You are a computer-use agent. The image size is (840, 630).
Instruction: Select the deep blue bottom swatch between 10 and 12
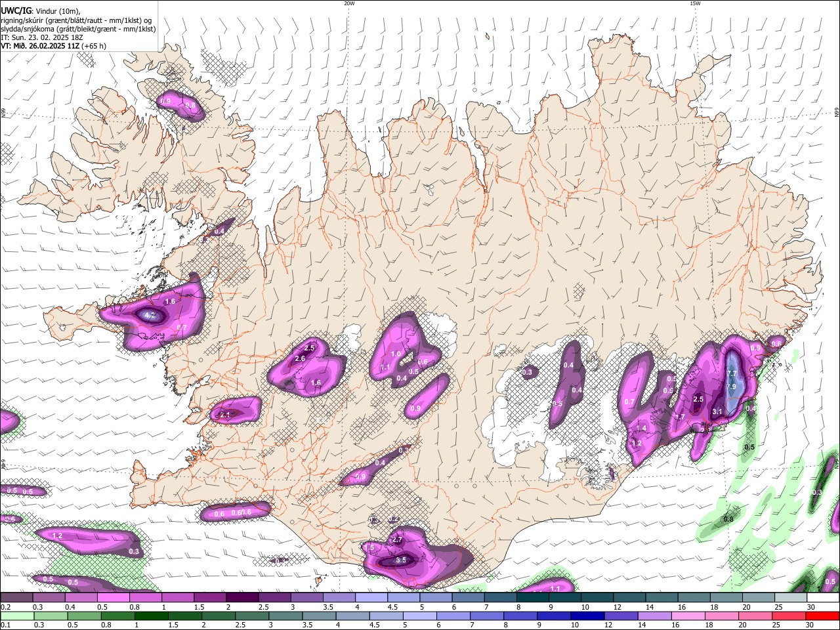point(587,616)
